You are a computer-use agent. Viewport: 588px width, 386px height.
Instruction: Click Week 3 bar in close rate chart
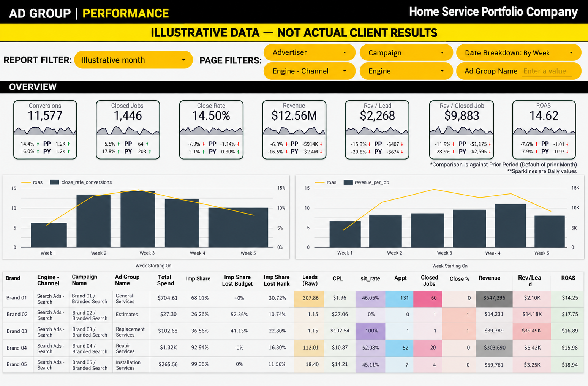(138, 219)
